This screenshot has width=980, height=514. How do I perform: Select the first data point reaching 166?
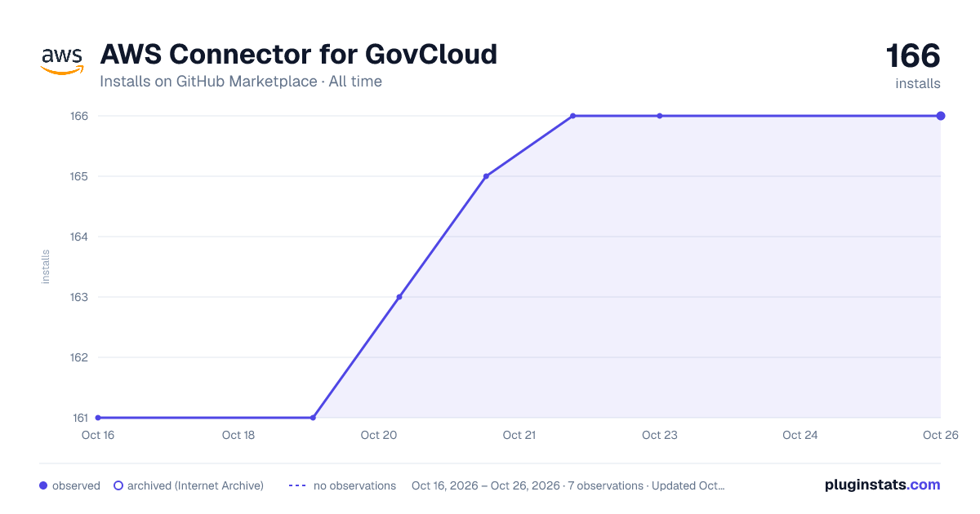tap(572, 116)
